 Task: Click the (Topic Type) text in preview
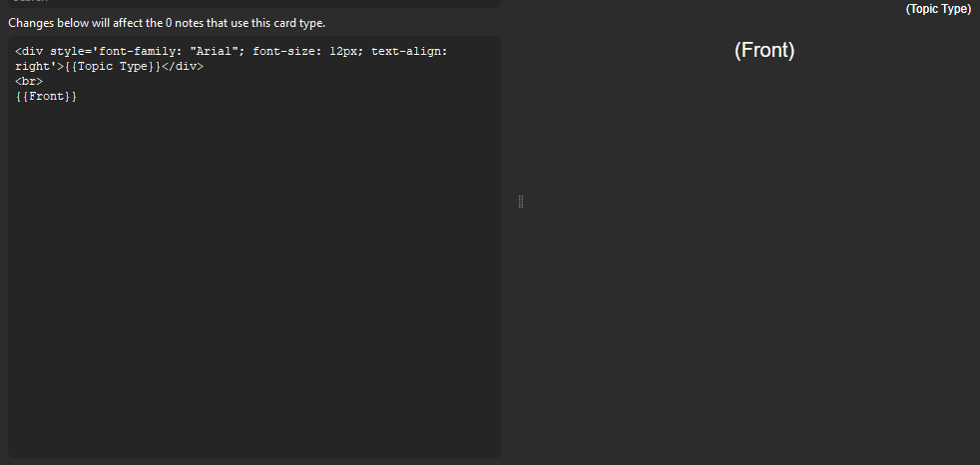click(938, 9)
